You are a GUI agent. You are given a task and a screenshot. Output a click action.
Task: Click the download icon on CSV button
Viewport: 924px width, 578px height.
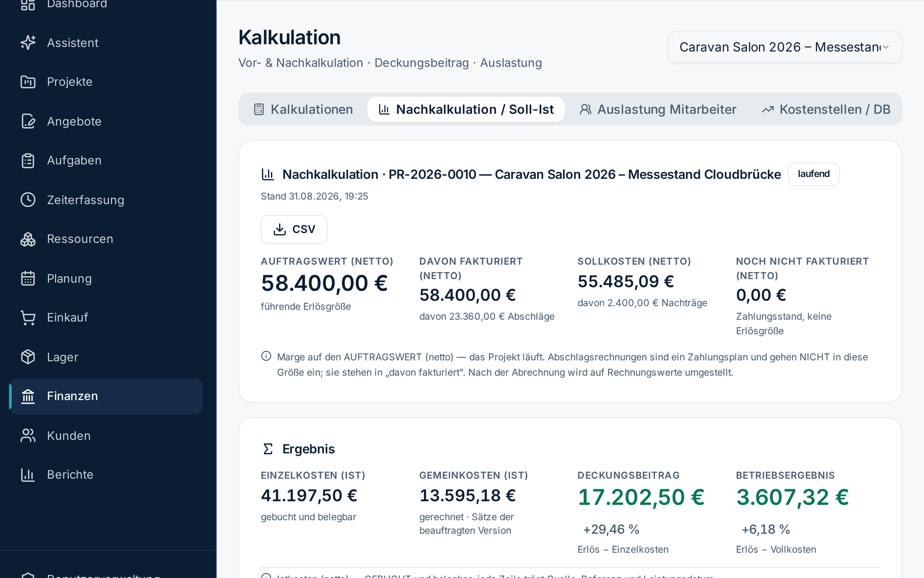point(280,229)
